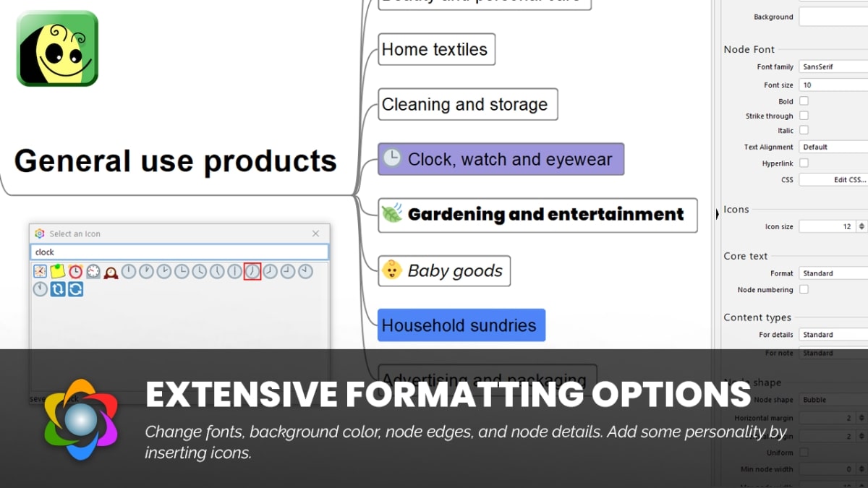Select the "Cleaning and storage" node

coord(468,104)
